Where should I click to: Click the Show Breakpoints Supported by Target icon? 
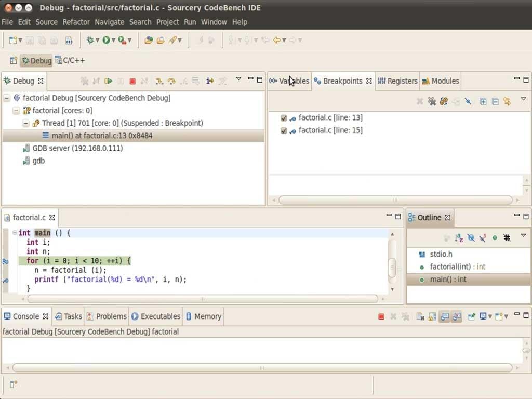point(444,101)
